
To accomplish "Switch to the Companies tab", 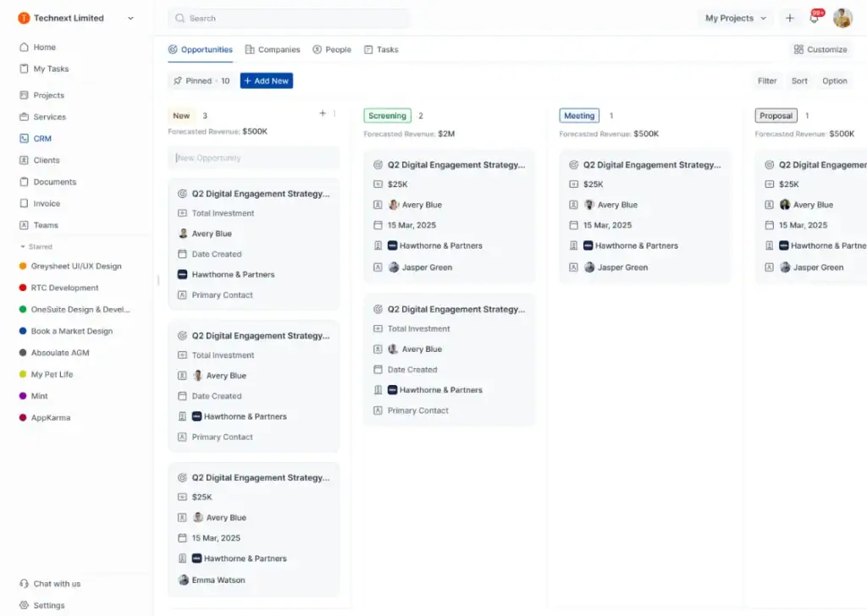I will point(273,49).
